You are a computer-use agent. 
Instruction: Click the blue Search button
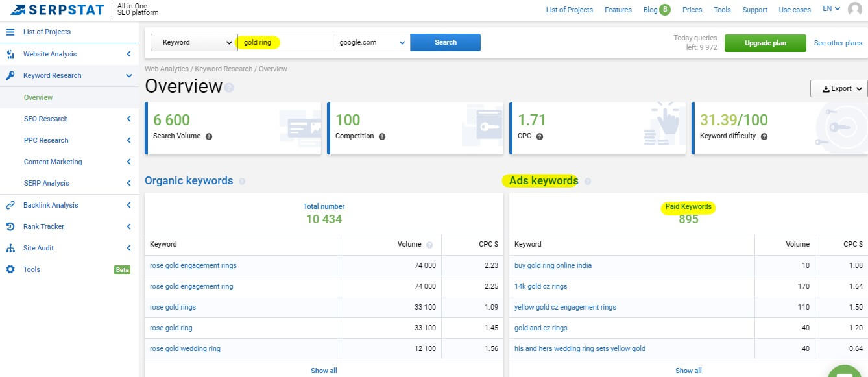(446, 42)
